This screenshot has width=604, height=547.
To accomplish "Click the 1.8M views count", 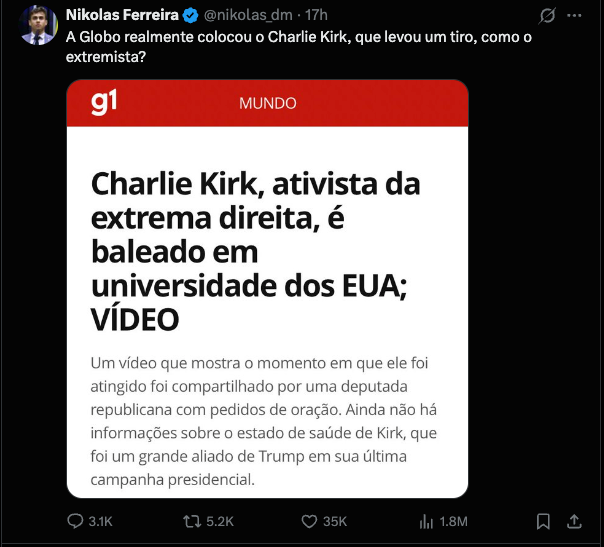I will (453, 521).
